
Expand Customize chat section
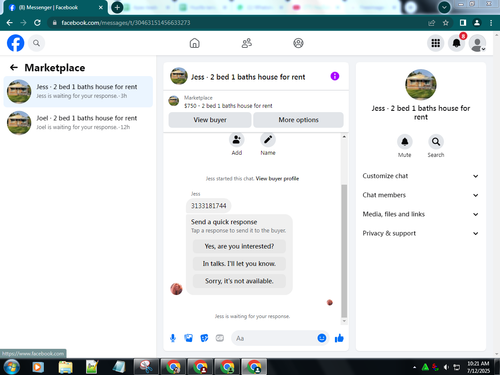(420, 176)
